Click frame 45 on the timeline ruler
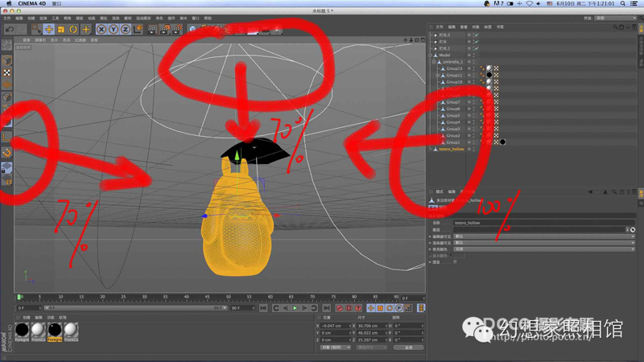This screenshot has width=644, height=362. (207, 297)
